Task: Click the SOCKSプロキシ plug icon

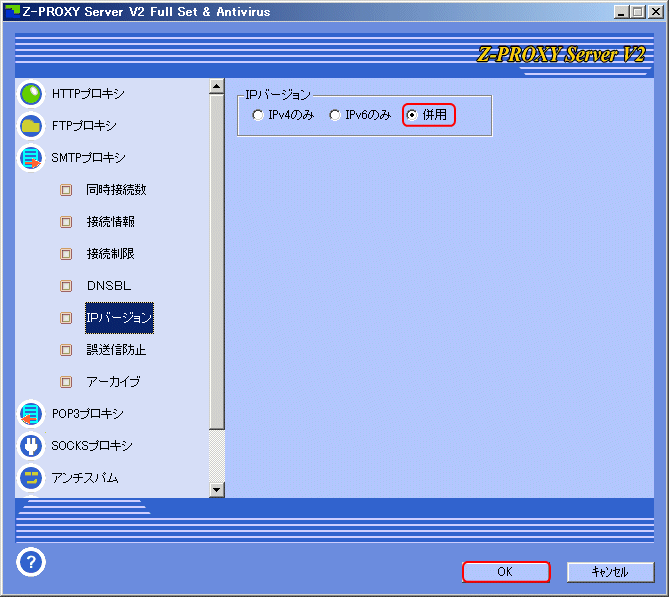Action: 31,446
